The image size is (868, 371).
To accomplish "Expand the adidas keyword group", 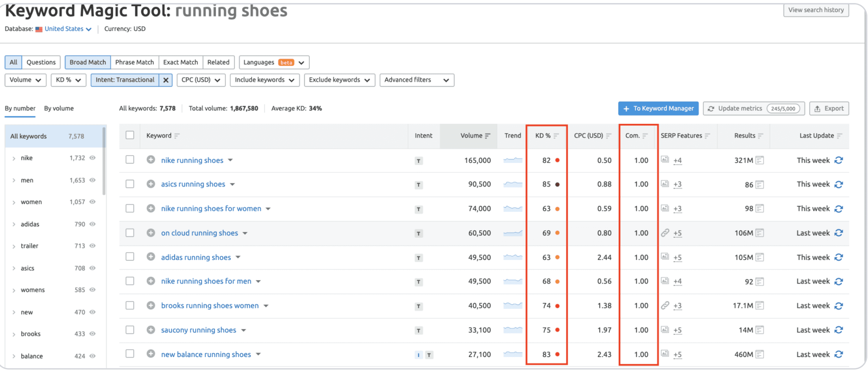I will coord(14,224).
